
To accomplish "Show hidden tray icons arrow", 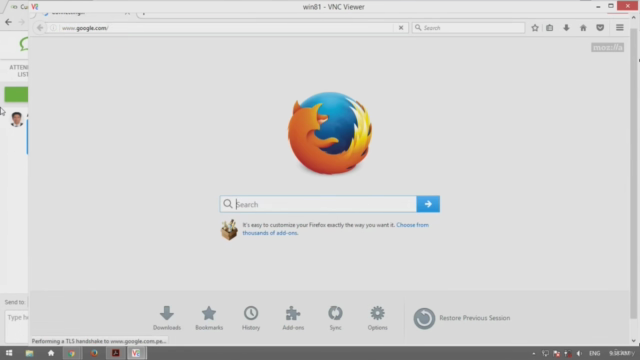I will click(x=533, y=353).
